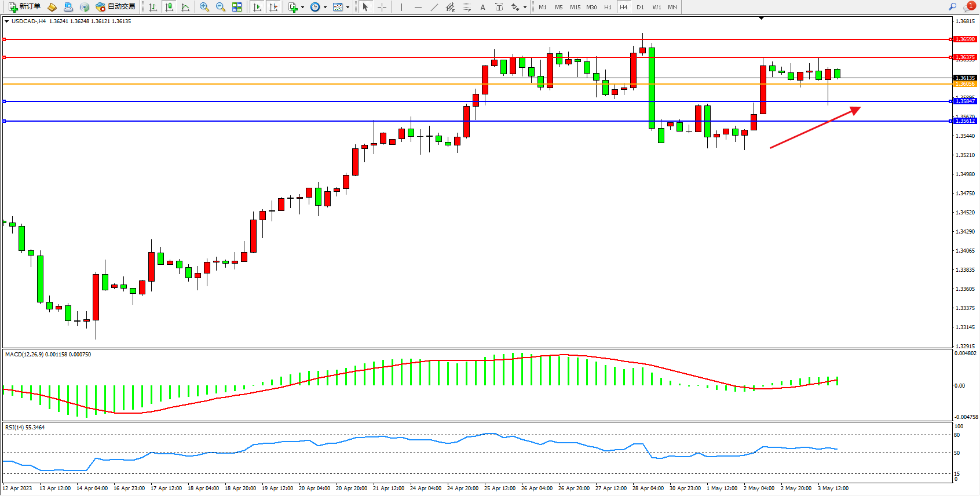Toggle AutoTrading (自动交易) button
Screen dimensions: 980x496
pyautogui.click(x=115, y=7)
